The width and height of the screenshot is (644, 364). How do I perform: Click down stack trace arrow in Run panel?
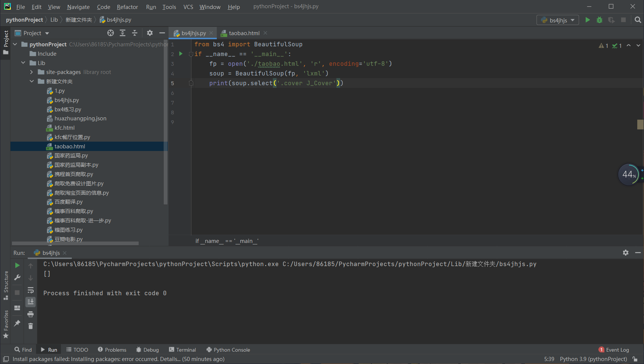[x=31, y=278]
